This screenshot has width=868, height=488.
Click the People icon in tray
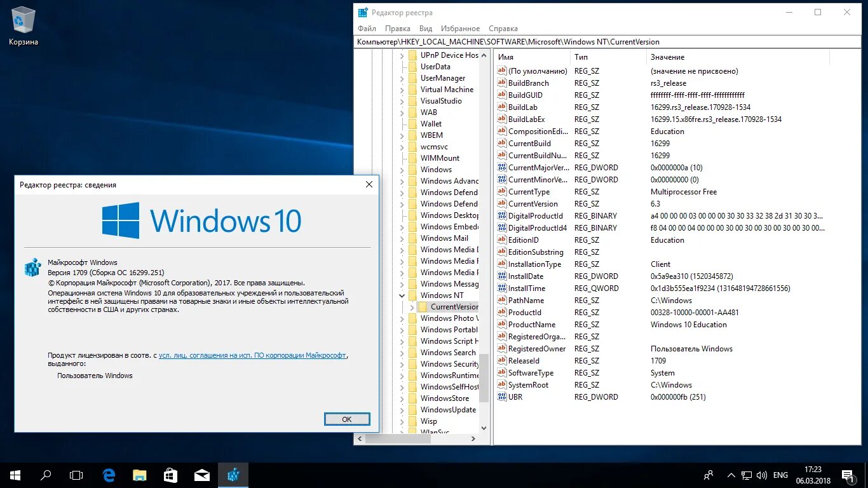[x=709, y=475]
